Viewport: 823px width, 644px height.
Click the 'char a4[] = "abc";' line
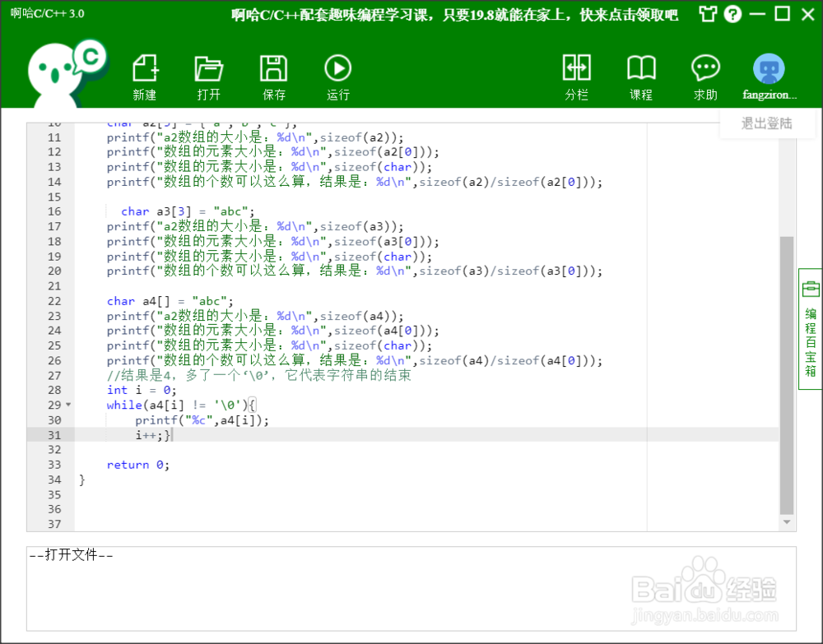[170, 301]
